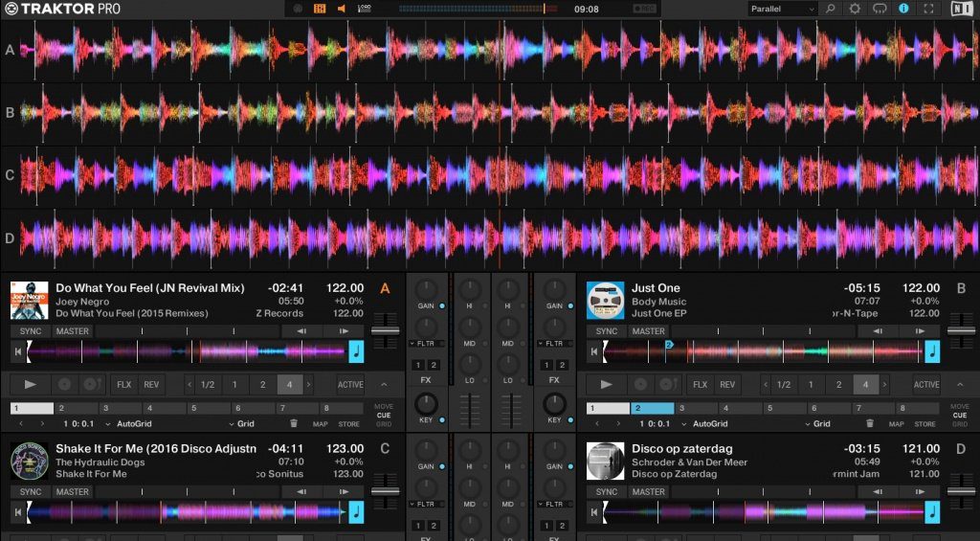Enable SYNC on deck D
This screenshot has width=980, height=541.
pyautogui.click(x=607, y=491)
